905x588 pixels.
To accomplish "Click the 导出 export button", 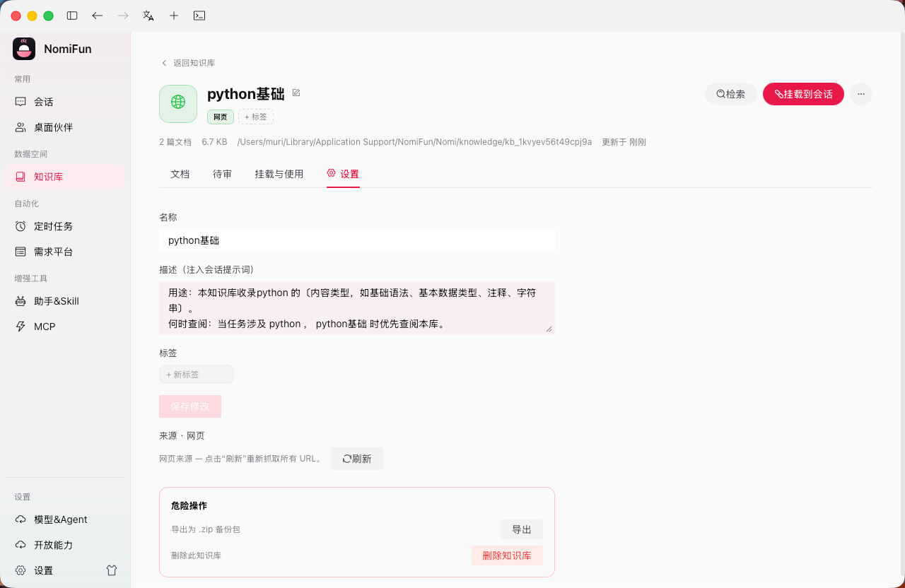I will click(x=522, y=529).
